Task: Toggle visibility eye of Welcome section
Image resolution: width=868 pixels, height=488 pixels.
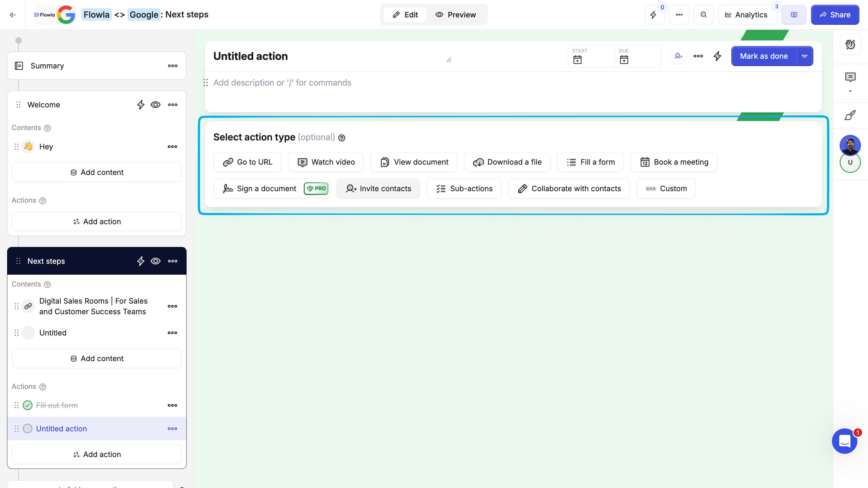Action: point(155,105)
